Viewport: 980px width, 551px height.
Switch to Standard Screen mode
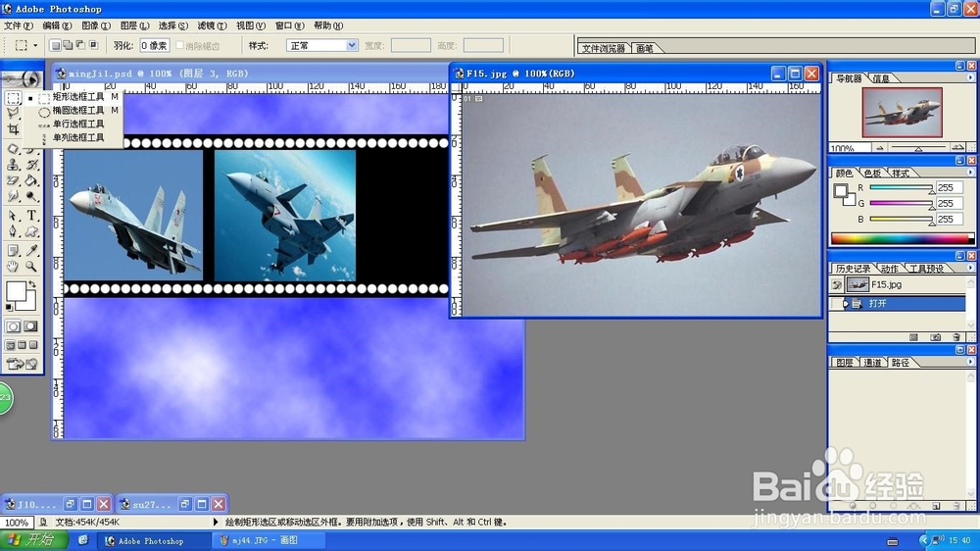(x=11, y=345)
